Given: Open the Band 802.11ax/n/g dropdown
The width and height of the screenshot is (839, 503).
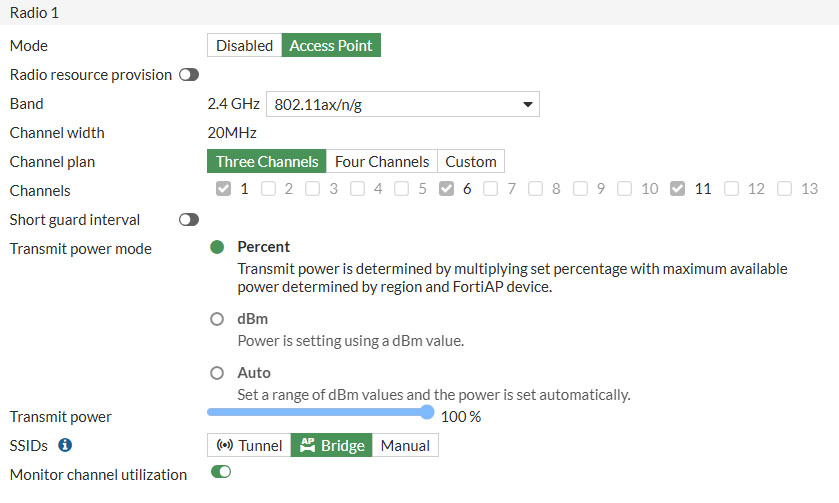Looking at the screenshot, I should click(x=402, y=104).
